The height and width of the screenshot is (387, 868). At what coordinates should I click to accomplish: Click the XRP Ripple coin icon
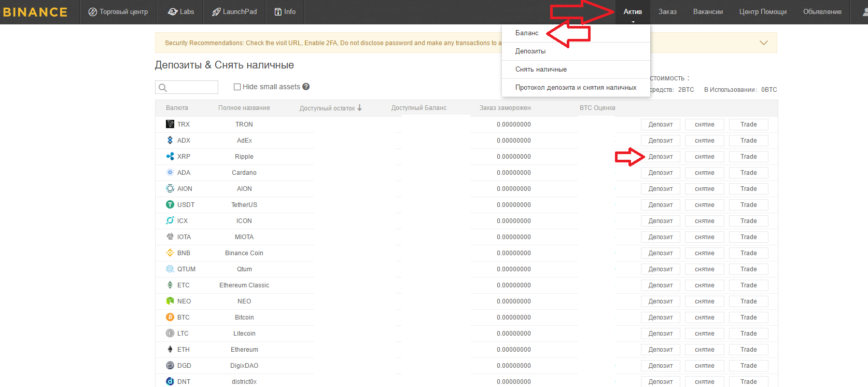click(x=170, y=156)
